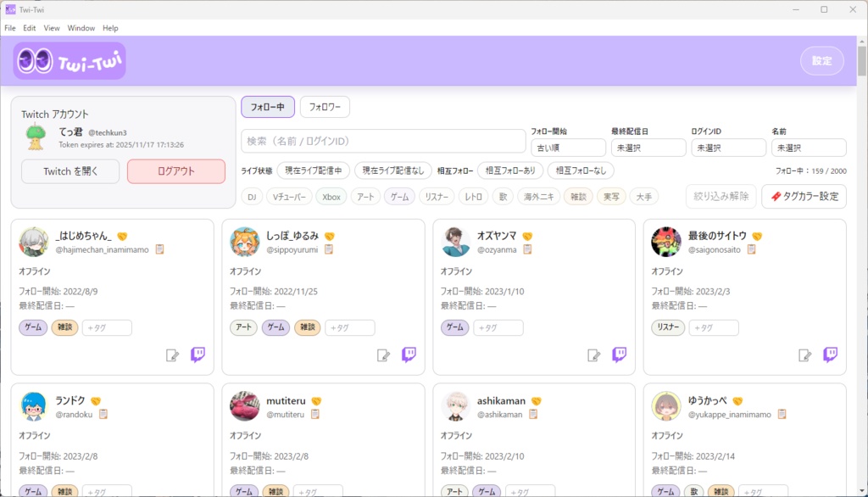Image resolution: width=868 pixels, height=497 pixels.
Task: Click the 検索 search input field
Action: [381, 140]
